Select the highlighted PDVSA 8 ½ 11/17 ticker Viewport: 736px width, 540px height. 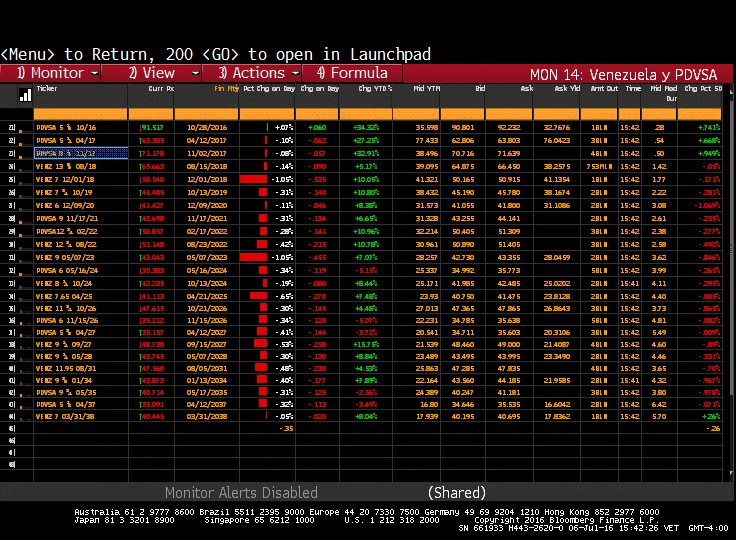(x=81, y=154)
